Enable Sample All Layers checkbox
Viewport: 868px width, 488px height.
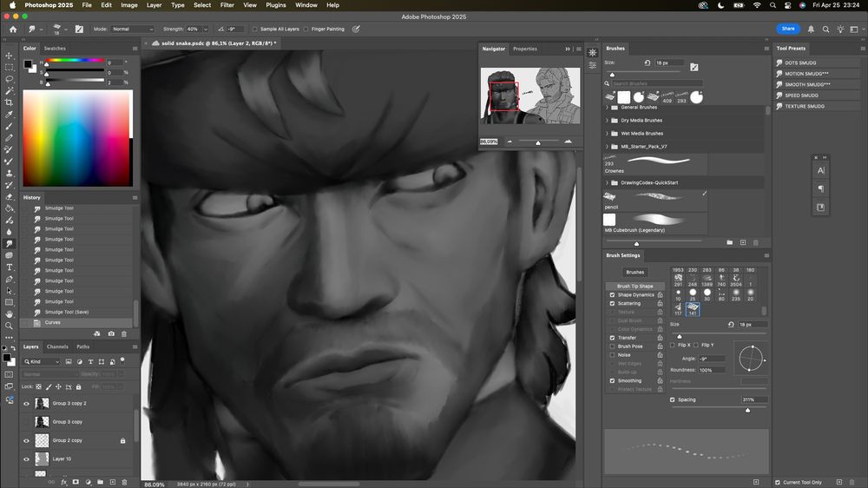click(255, 30)
